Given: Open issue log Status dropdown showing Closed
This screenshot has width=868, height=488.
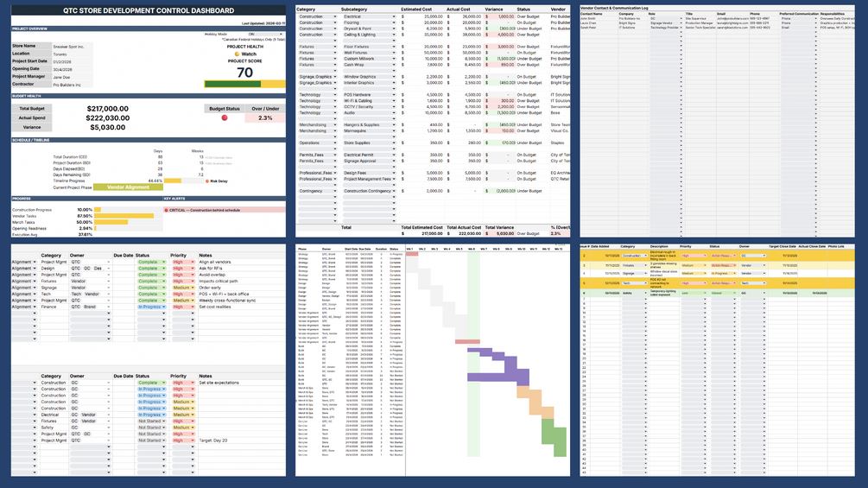Looking at the screenshot, I should (724, 294).
